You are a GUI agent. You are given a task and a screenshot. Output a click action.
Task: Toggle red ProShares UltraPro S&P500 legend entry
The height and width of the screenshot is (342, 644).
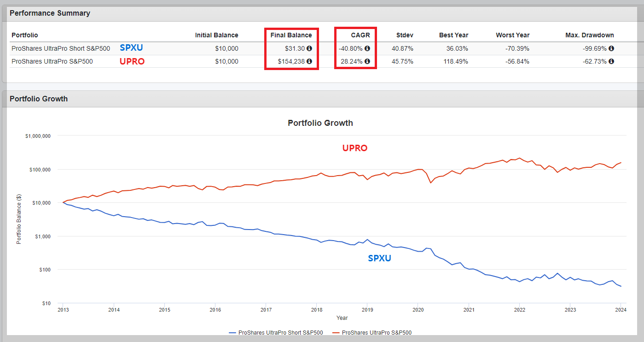coord(372,332)
